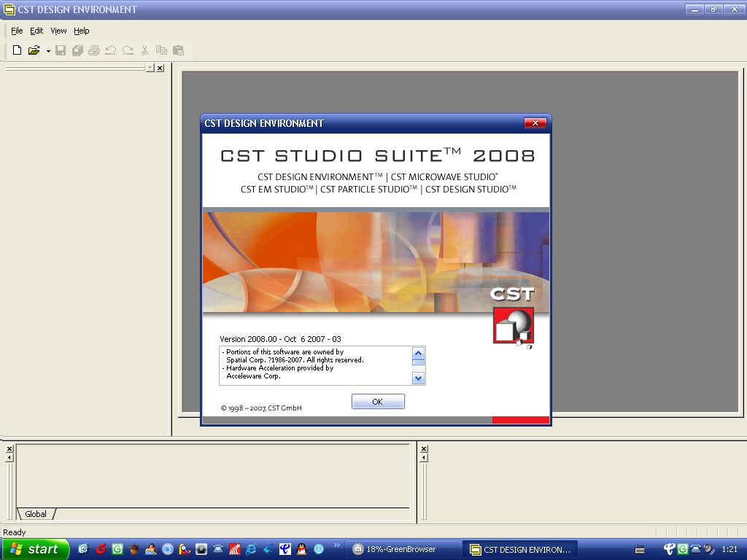The image size is (747, 560).
Task: Click the red CST cube-and-sphere logo
Action: tap(513, 326)
